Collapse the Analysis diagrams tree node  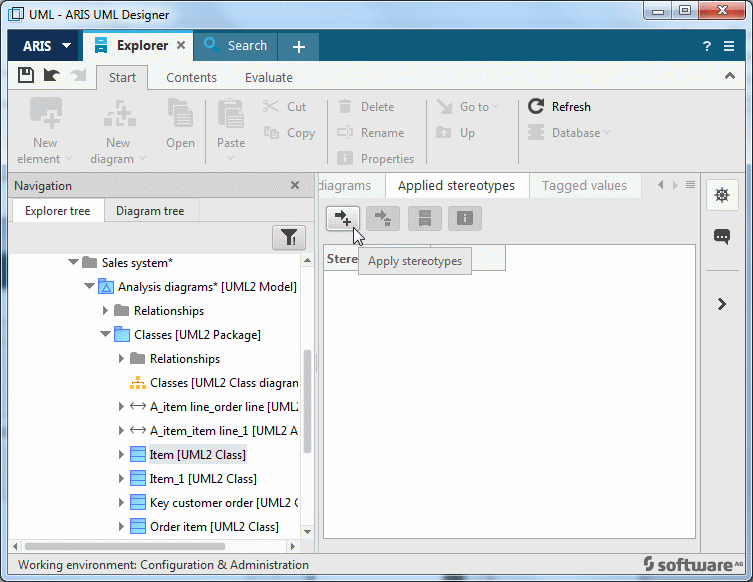click(89, 286)
